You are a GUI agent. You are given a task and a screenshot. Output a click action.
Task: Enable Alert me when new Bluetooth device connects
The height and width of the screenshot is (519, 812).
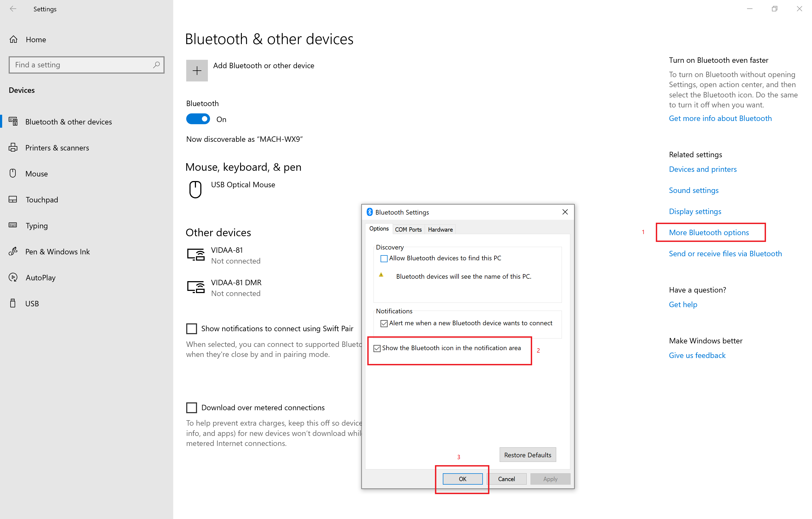(384, 323)
